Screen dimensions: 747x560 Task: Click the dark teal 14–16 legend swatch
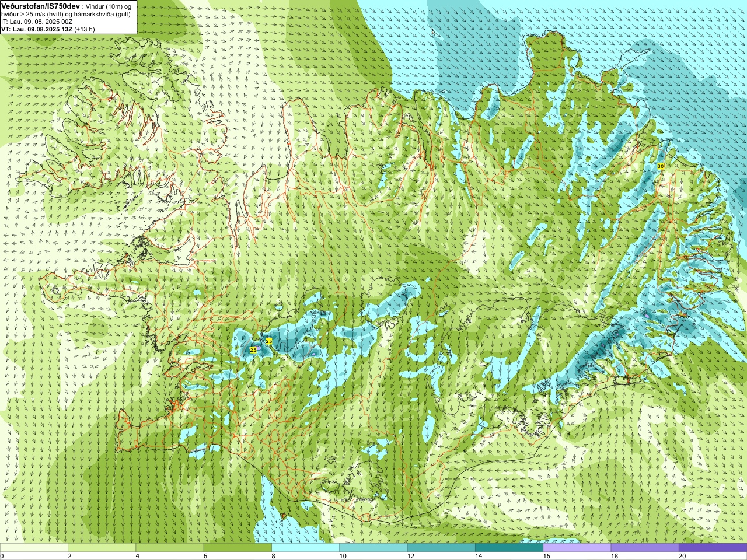pos(509,548)
